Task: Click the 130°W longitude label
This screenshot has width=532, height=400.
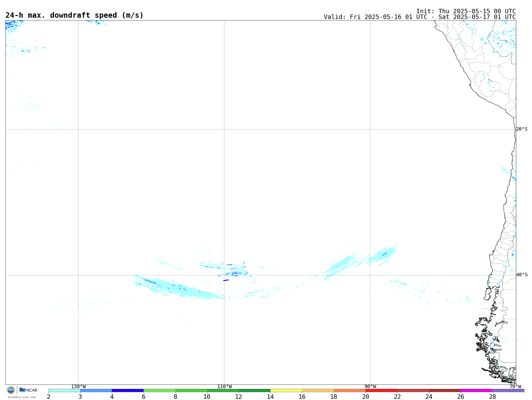Action: click(78, 387)
